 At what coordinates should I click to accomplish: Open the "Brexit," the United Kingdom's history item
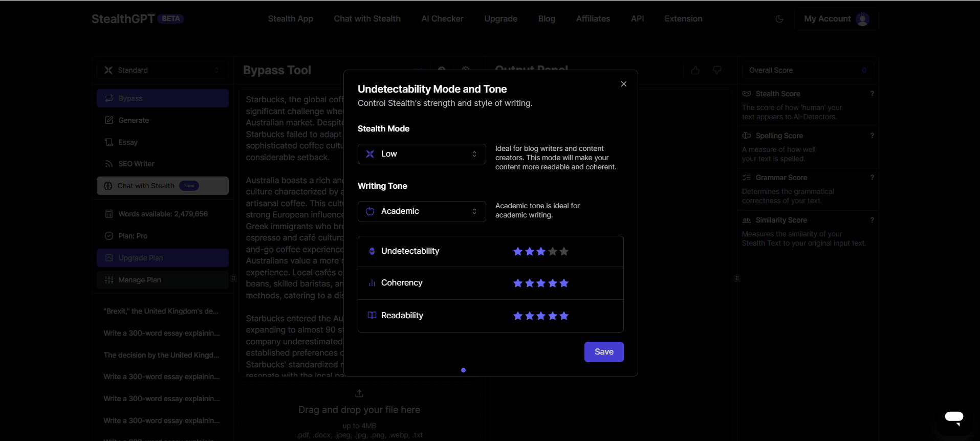[x=161, y=311]
